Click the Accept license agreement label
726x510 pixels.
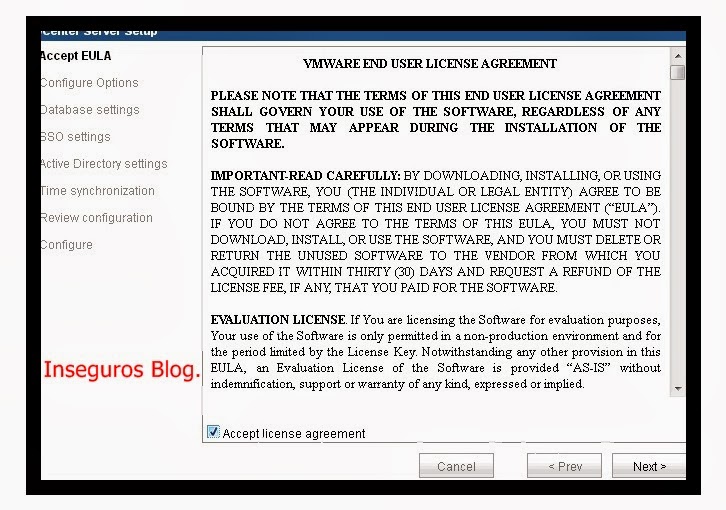294,434
